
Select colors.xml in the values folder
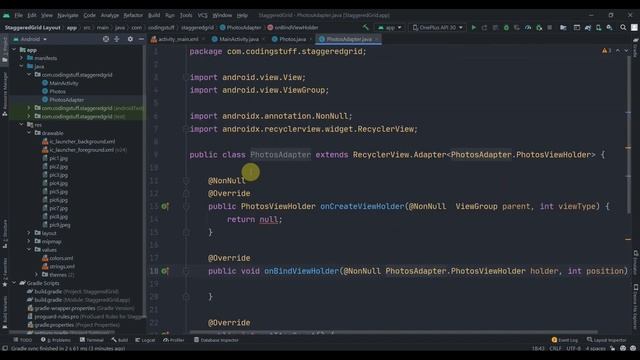click(x=61, y=258)
